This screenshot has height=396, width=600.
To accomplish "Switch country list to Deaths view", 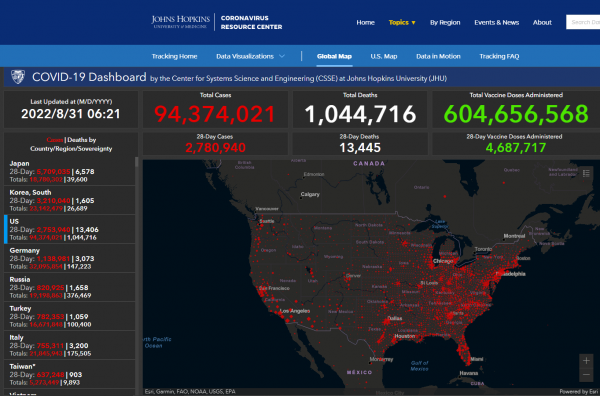I will tap(78, 140).
